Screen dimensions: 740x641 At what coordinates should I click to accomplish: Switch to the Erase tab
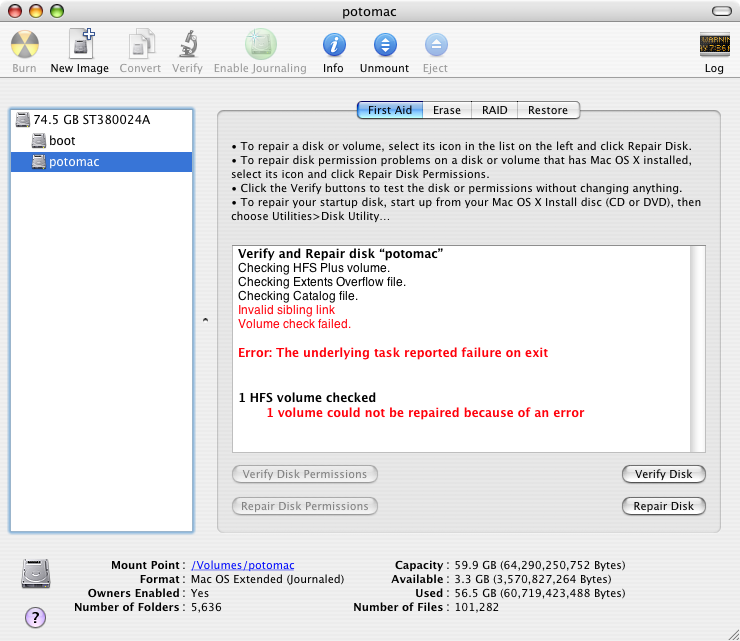446,110
